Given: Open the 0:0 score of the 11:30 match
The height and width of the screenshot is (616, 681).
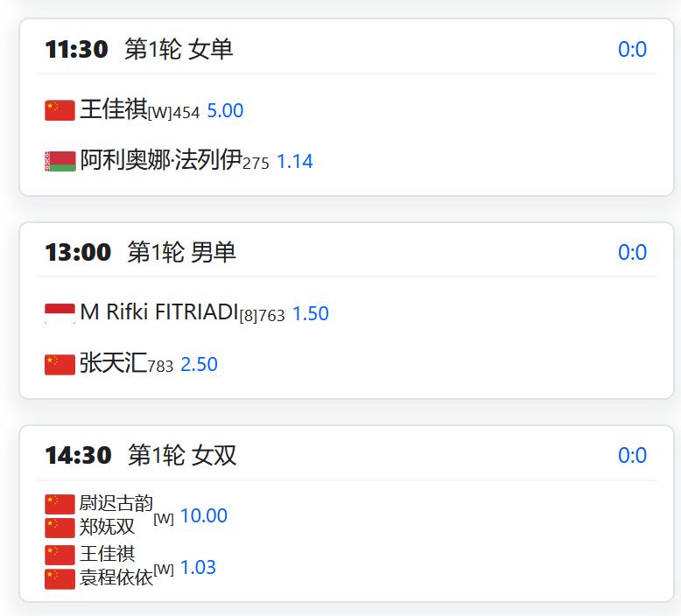Looking at the screenshot, I should point(632,49).
